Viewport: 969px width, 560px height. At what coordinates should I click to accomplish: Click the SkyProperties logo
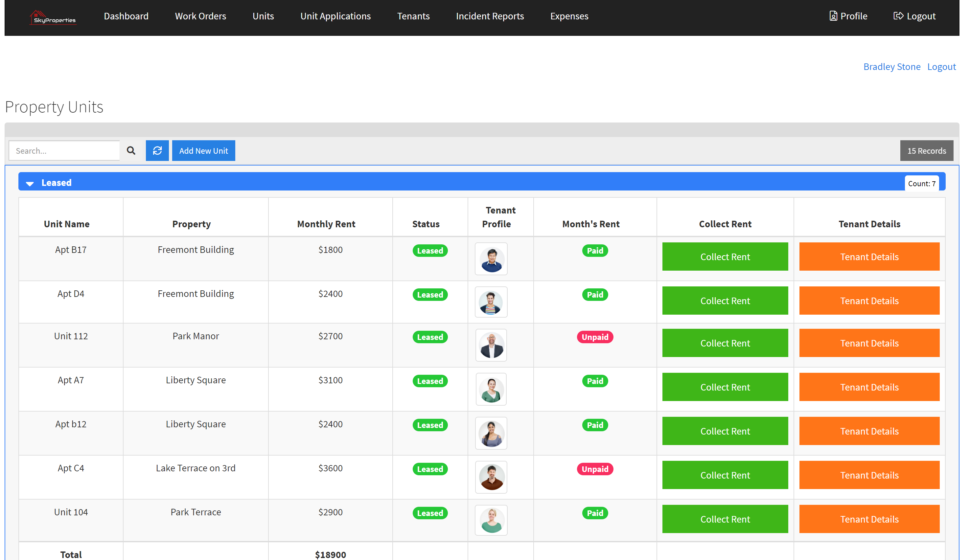[53, 17]
